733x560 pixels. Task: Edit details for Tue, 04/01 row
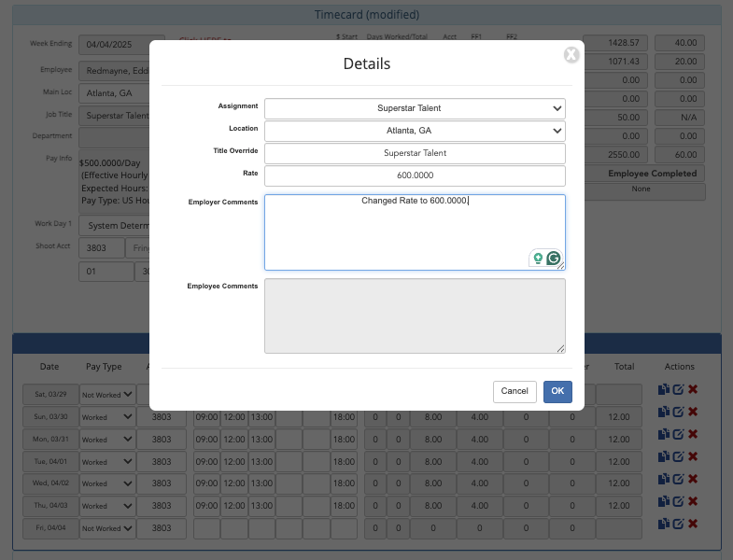[678, 456]
